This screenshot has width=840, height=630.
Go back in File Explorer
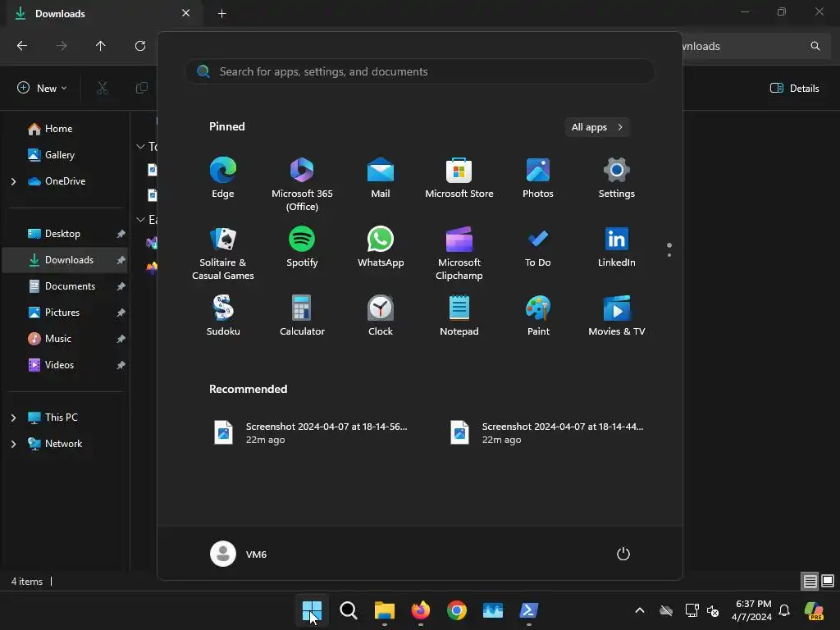[22, 46]
